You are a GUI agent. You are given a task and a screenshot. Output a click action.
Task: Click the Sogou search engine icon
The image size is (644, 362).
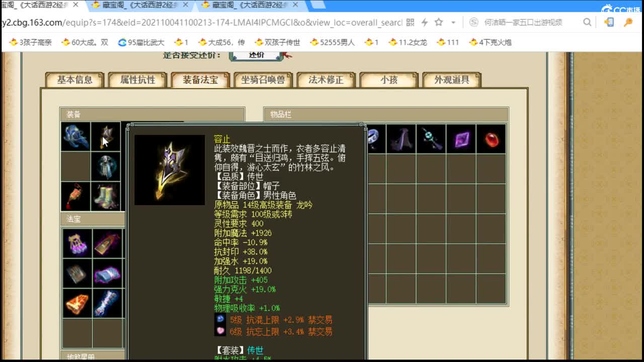[x=473, y=23]
